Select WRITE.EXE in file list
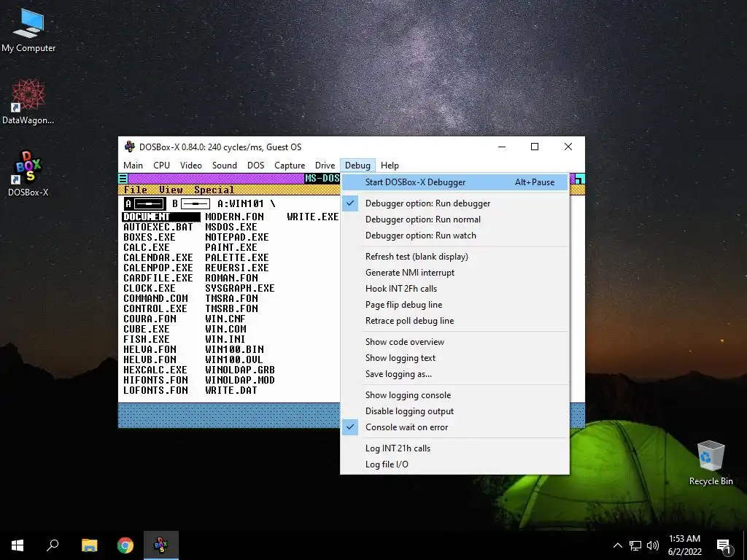 [x=313, y=217]
